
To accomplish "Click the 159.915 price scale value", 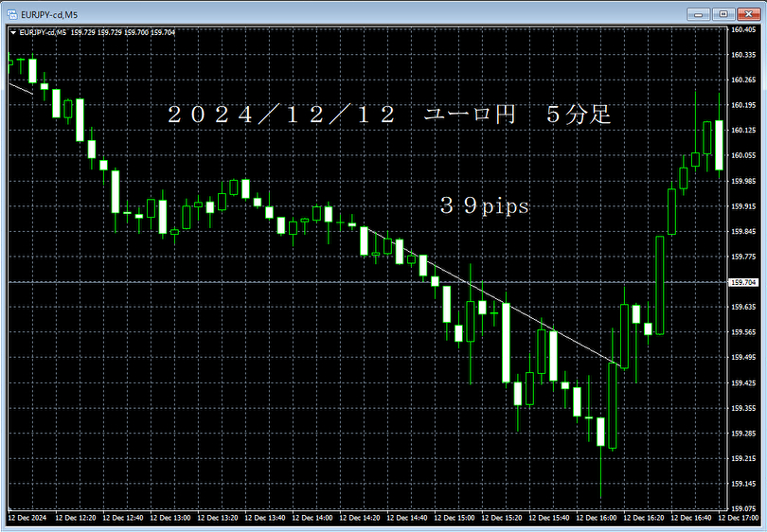I will (743, 206).
